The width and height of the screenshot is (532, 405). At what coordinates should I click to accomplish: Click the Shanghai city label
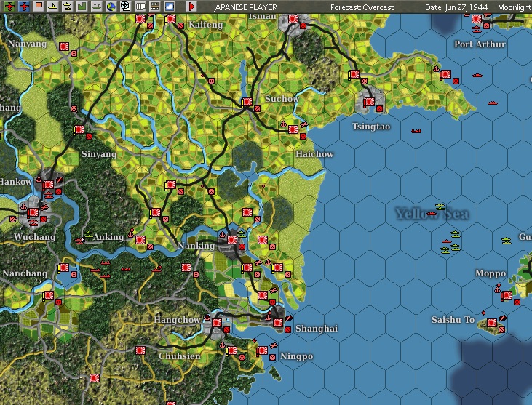click(x=317, y=329)
